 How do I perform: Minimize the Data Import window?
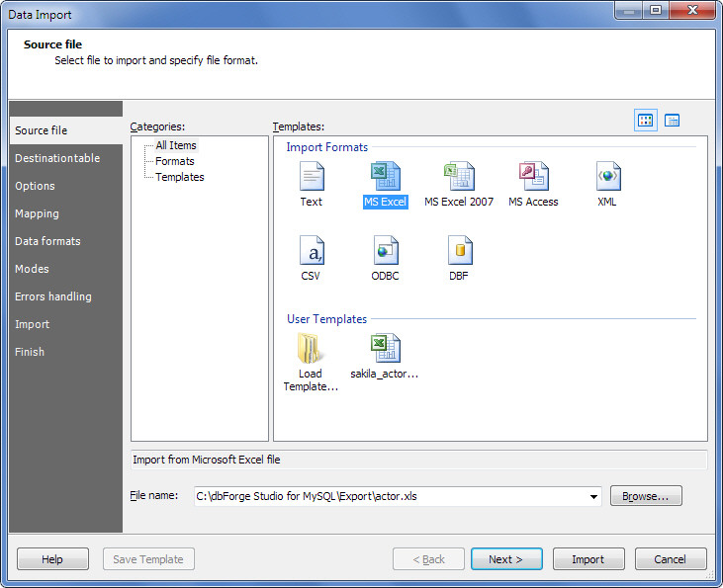coord(629,10)
